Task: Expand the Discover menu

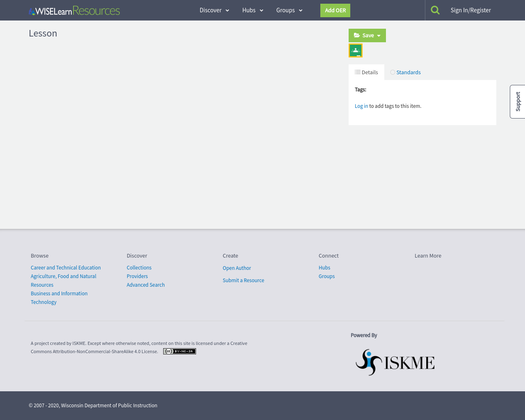Action: [215, 10]
